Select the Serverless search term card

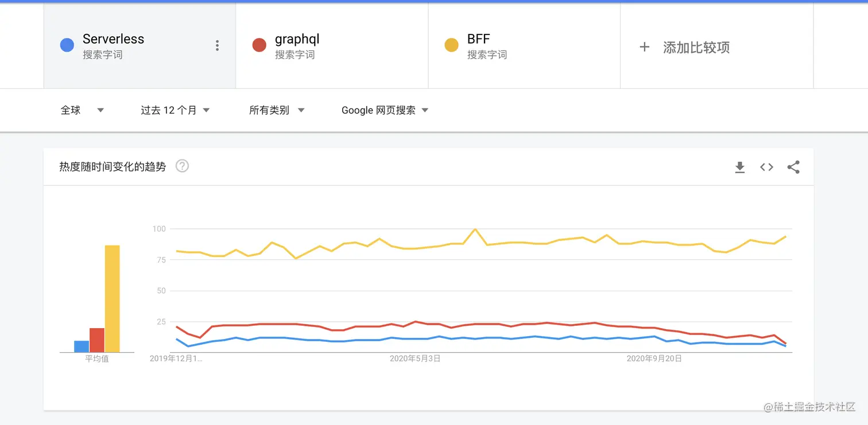(x=139, y=46)
